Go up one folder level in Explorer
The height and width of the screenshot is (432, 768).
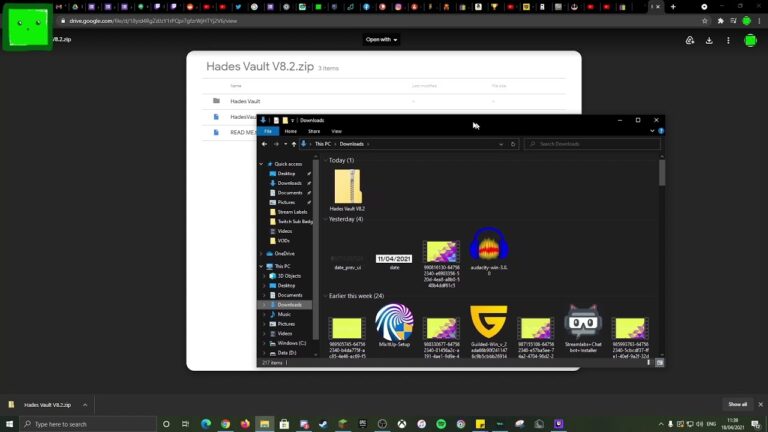click(294, 144)
